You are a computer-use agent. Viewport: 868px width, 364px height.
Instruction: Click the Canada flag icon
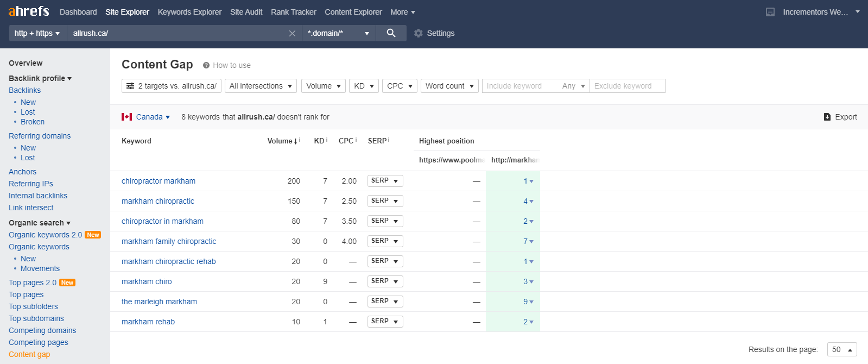tap(127, 117)
